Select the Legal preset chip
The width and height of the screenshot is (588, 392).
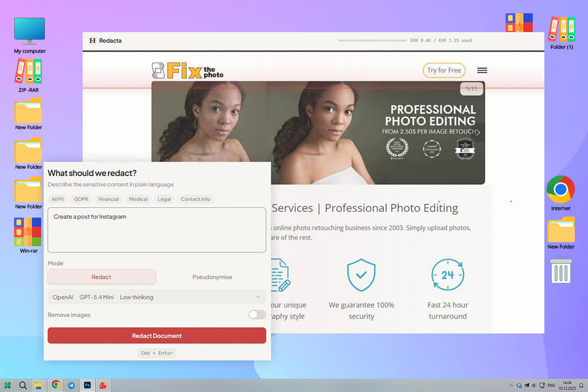point(164,199)
